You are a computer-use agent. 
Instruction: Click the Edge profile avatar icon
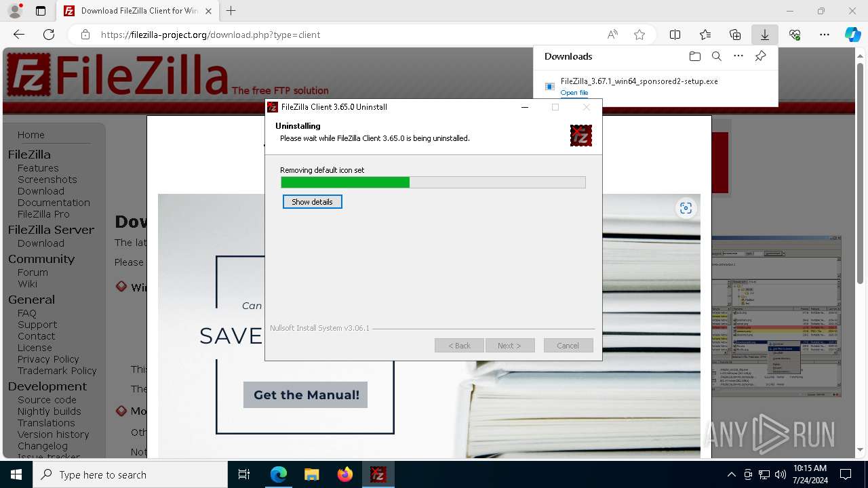click(x=15, y=11)
